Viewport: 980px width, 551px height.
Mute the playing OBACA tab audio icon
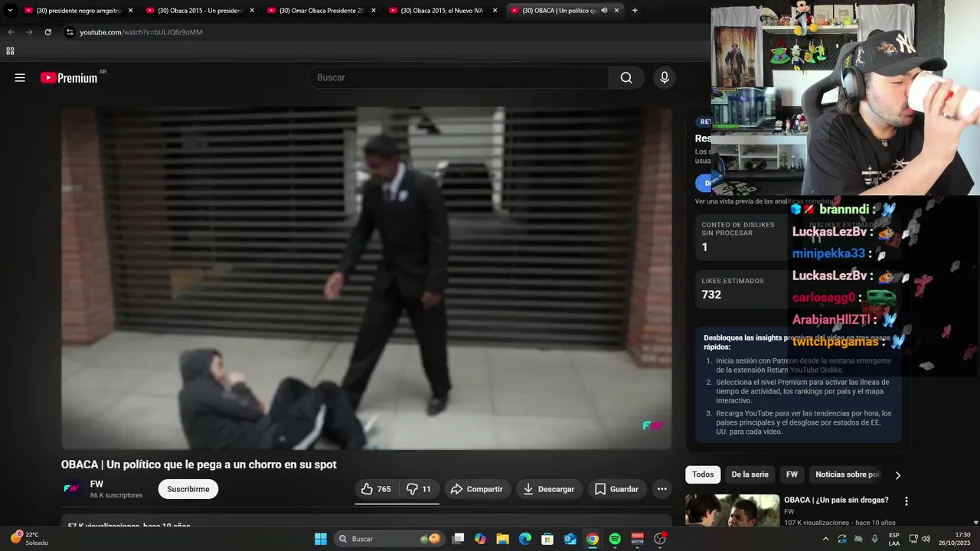(x=604, y=11)
